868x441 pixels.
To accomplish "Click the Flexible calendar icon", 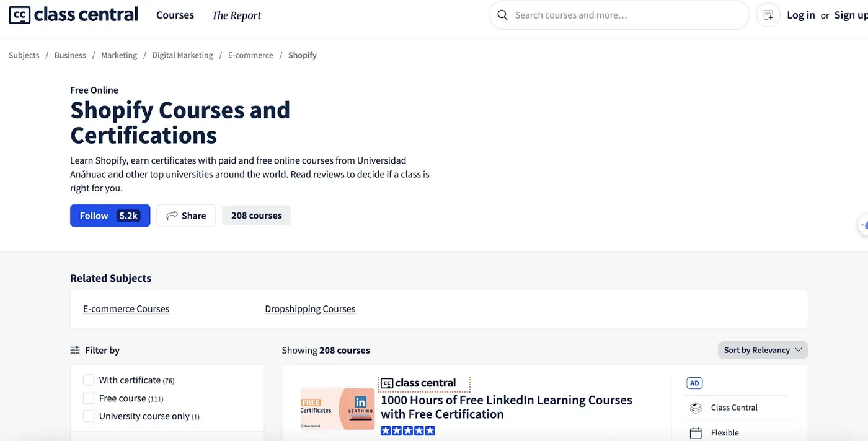I will [x=696, y=433].
